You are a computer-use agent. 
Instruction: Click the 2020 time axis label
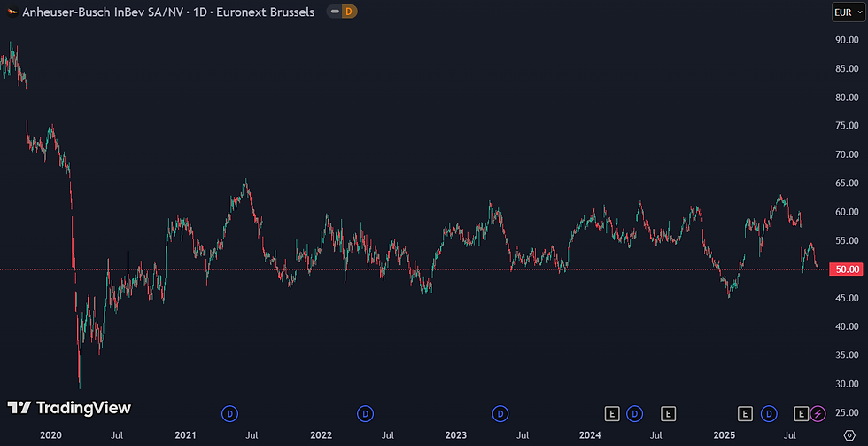(x=50, y=435)
